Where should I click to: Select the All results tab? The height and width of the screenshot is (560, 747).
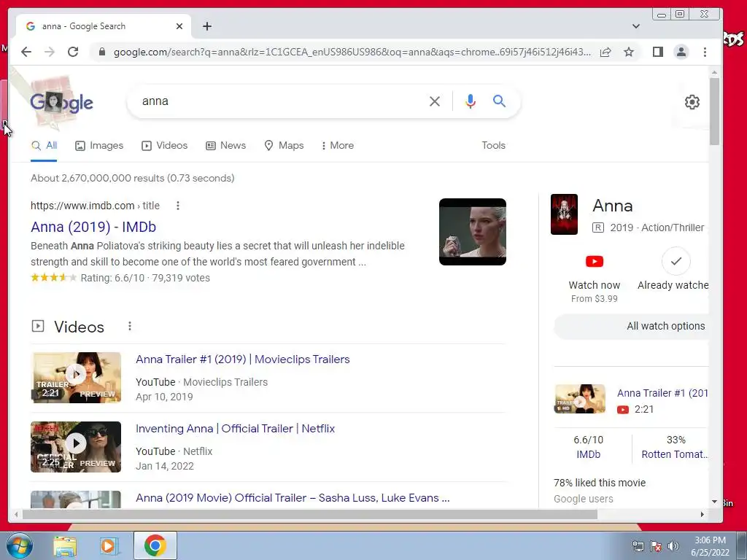[44, 146]
